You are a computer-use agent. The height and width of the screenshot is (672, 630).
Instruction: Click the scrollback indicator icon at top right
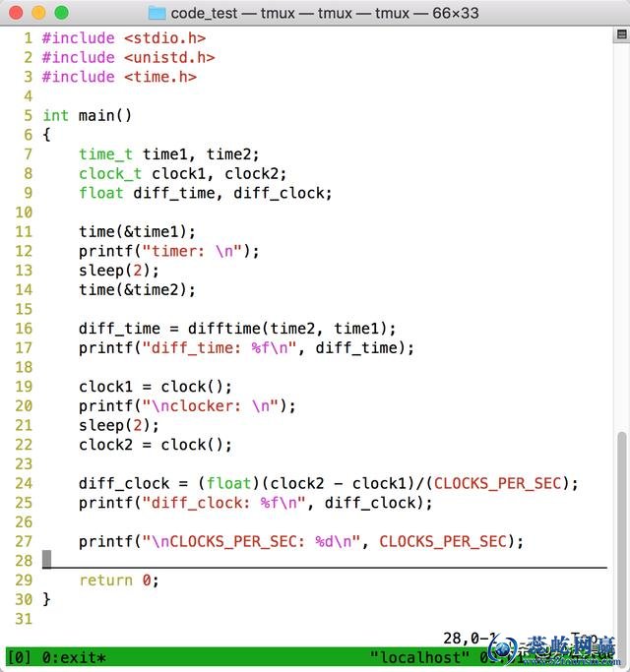(621, 34)
